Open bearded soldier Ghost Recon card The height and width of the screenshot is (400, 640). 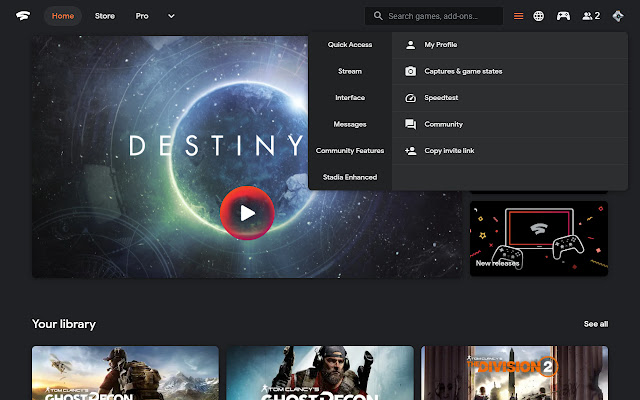320,373
